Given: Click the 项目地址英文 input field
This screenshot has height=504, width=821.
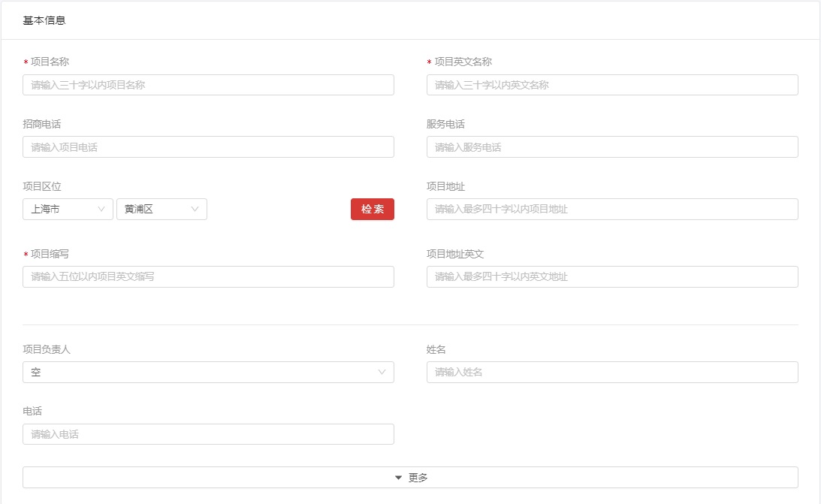Looking at the screenshot, I should [611, 277].
